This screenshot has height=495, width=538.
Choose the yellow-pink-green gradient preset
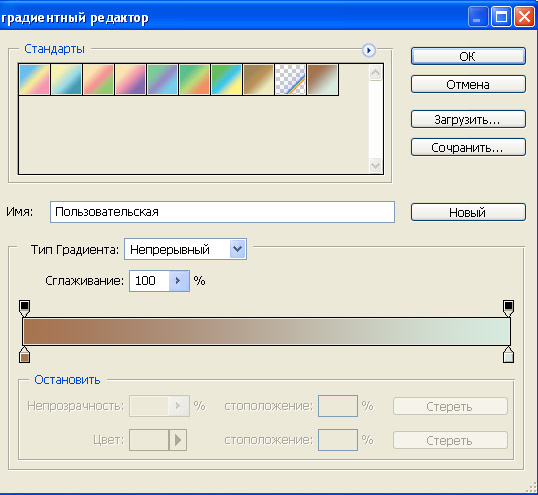click(98, 80)
